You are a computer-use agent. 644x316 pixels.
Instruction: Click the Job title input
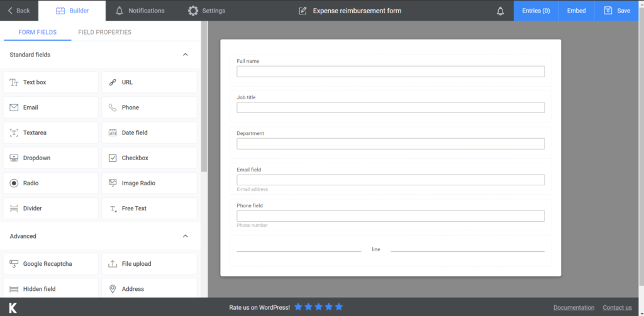[391, 107]
